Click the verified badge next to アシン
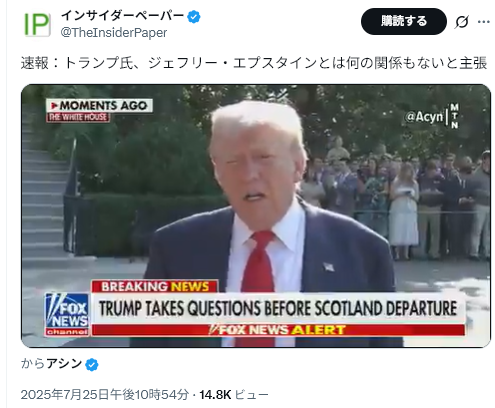This screenshot has height=408, width=495. click(92, 365)
